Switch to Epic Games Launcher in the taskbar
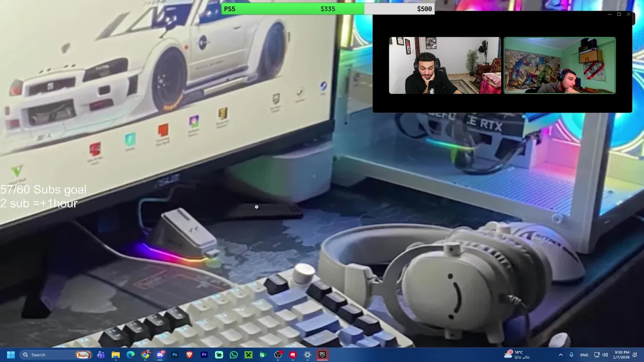 [322, 354]
